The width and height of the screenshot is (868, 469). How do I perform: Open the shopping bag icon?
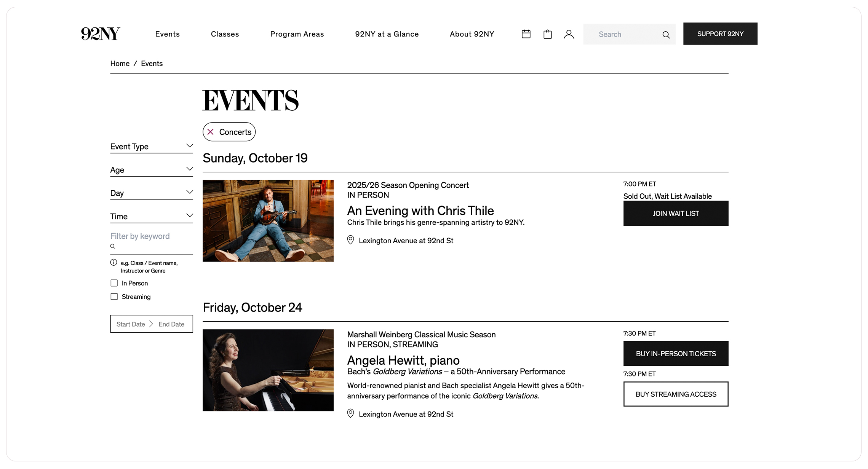coord(547,34)
